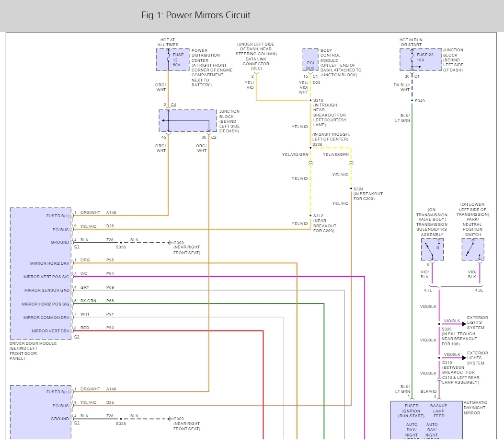Click the S349 splice label
The height and width of the screenshot is (447, 504).
point(420,101)
